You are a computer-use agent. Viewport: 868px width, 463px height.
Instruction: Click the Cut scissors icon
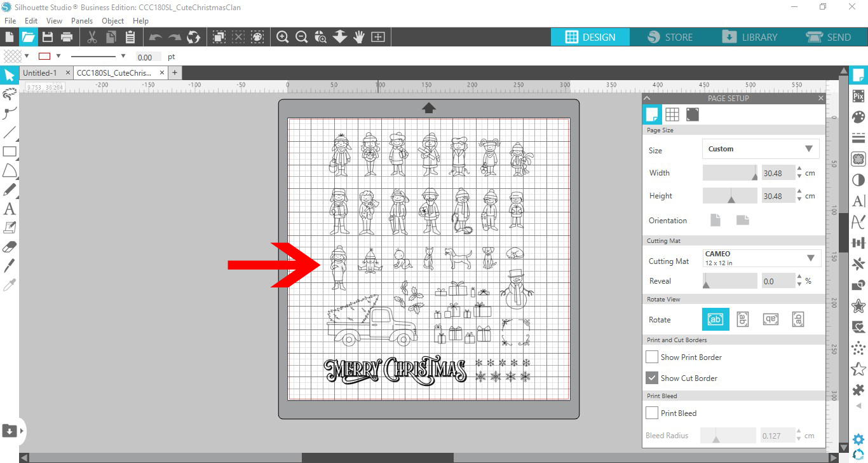92,37
